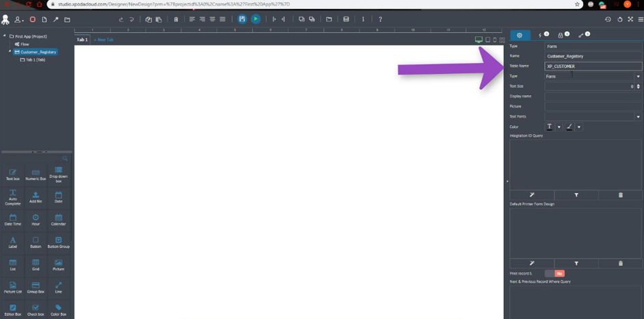Switch to mobile phone preview
The image size is (644, 319).
click(494, 40)
